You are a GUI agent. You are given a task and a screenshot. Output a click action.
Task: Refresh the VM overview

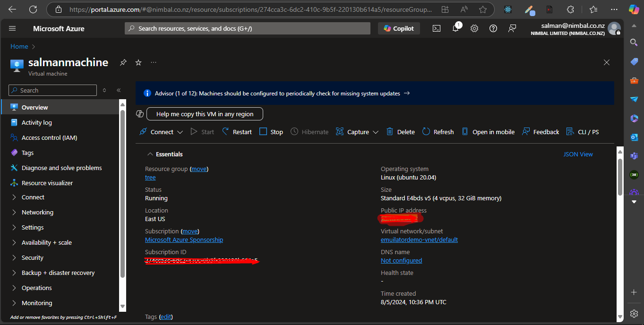(438, 132)
